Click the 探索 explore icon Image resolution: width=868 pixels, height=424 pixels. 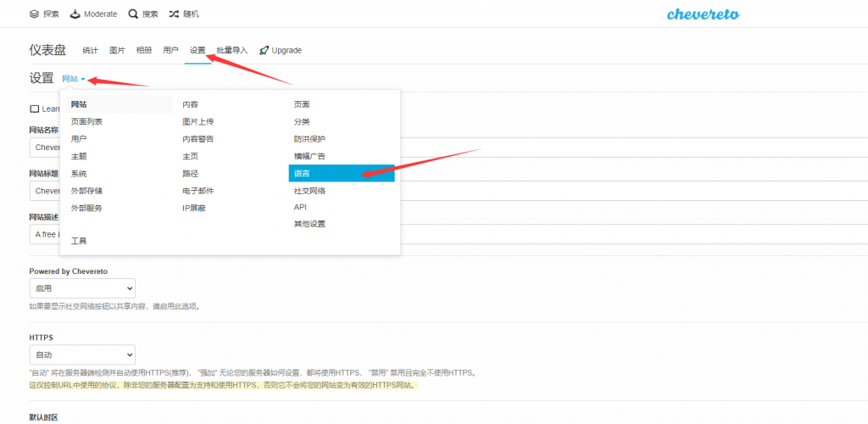point(34,14)
